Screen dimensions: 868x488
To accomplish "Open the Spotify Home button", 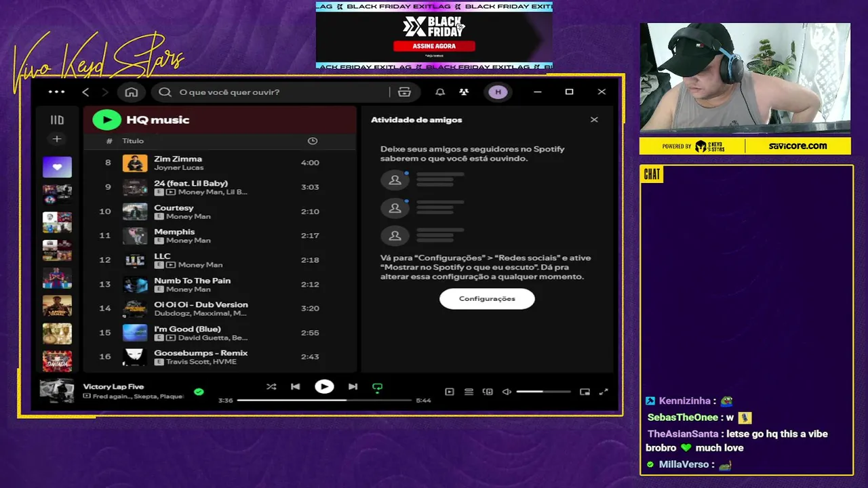I will [x=132, y=92].
